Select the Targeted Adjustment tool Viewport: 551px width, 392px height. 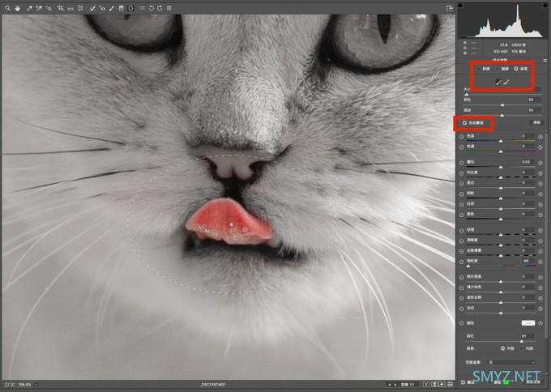(49, 8)
